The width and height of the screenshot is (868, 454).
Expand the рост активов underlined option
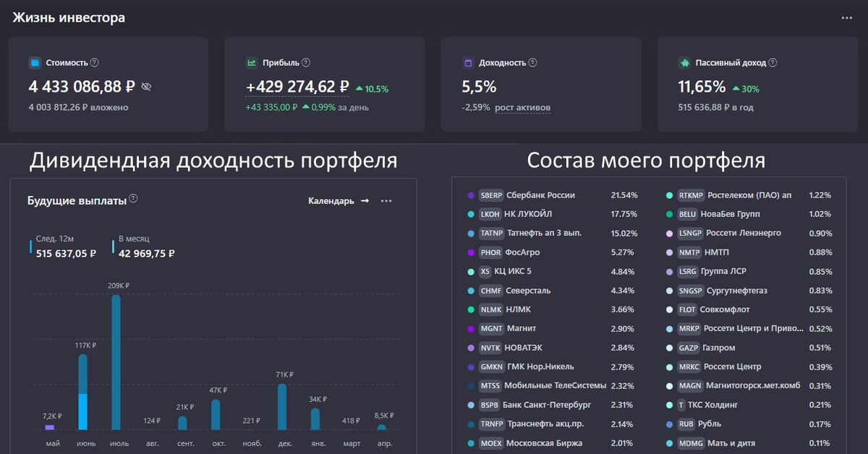pyautogui.click(x=522, y=108)
